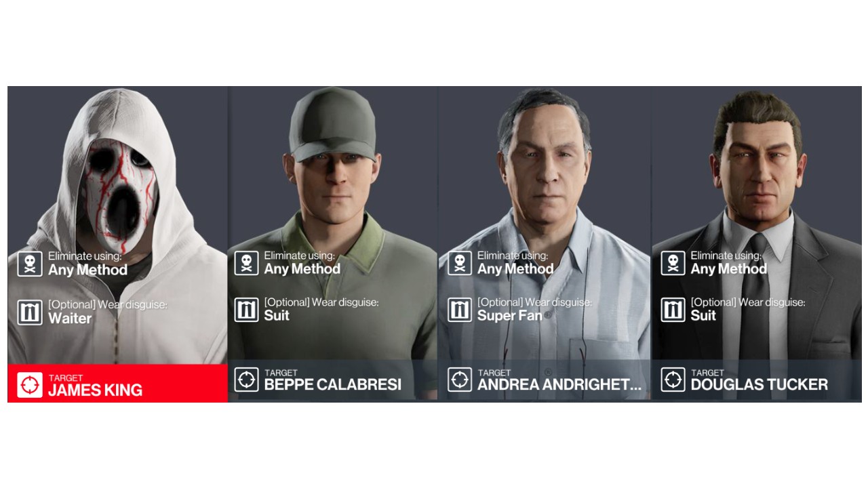Click the skull icon on Andrea Andrighet card
Viewport: 868px width, 488px height.
point(460,263)
